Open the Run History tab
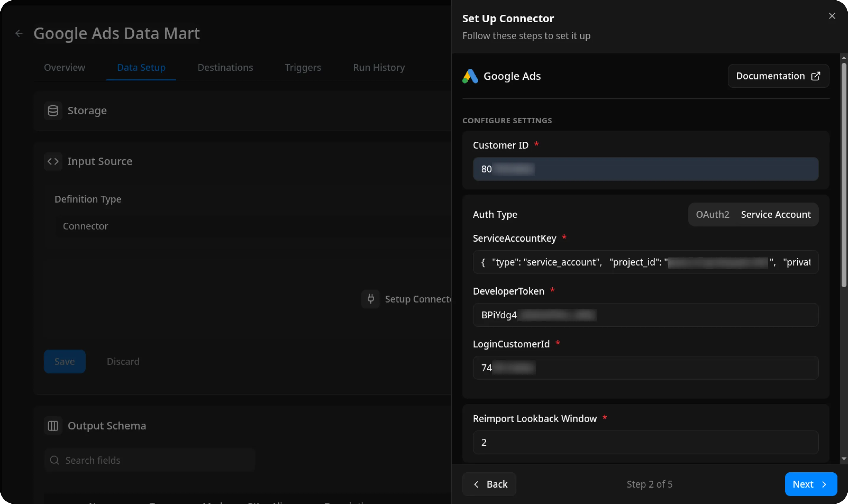The height and width of the screenshot is (504, 848). (379, 68)
